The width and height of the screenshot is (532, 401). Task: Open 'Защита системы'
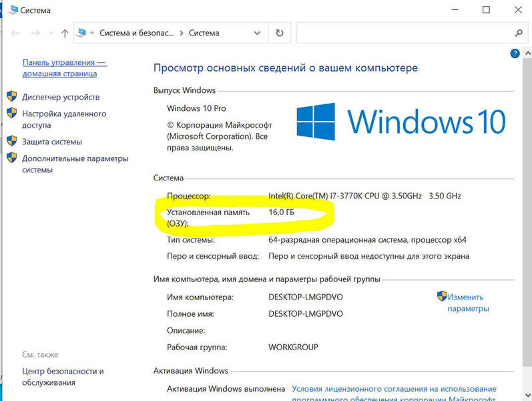52,142
